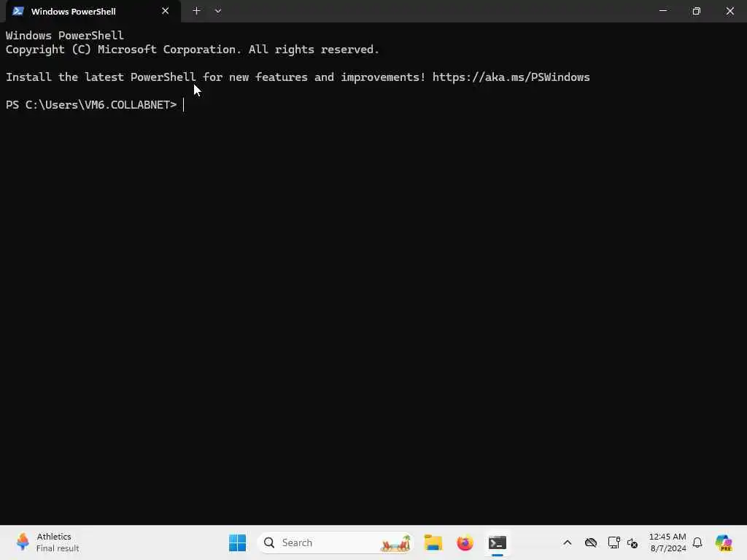Click the OneDrive cloud tray icon

pos(591,542)
